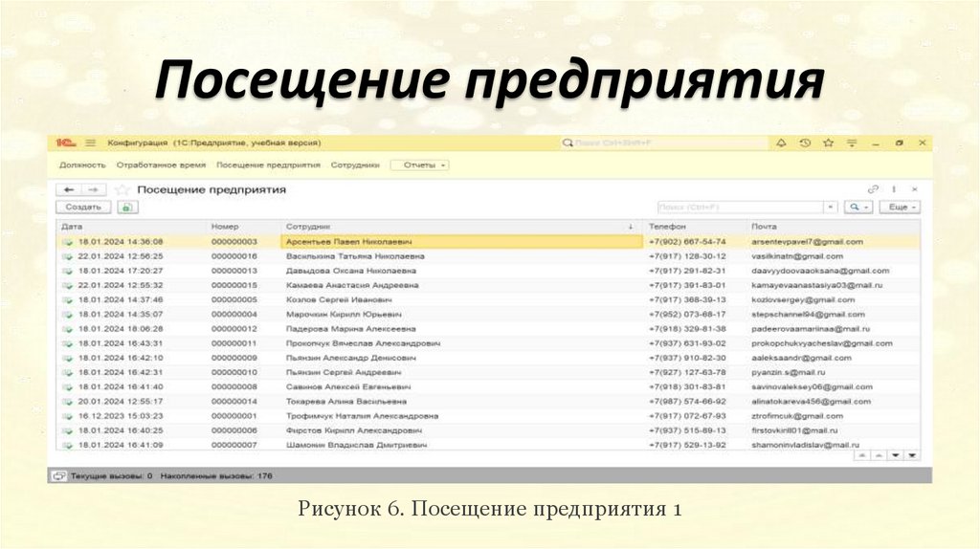Go forward with right arrow button
Viewport: 980px width, 549px height.
pos(93,189)
